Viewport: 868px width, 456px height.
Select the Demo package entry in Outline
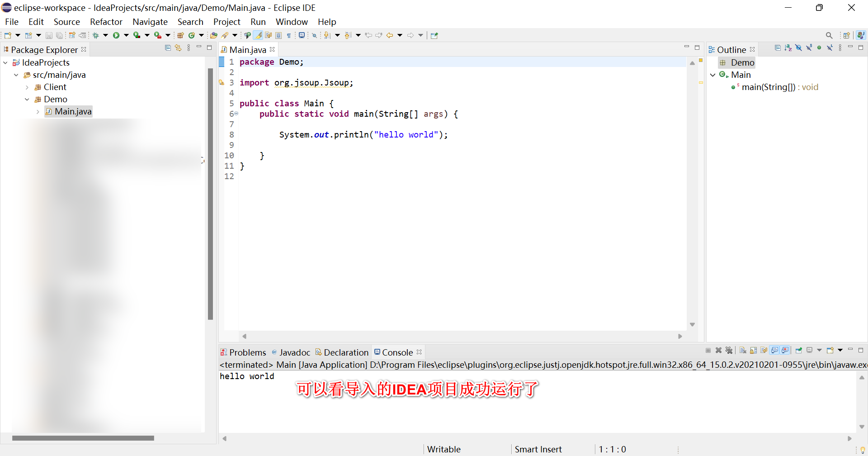click(x=737, y=63)
